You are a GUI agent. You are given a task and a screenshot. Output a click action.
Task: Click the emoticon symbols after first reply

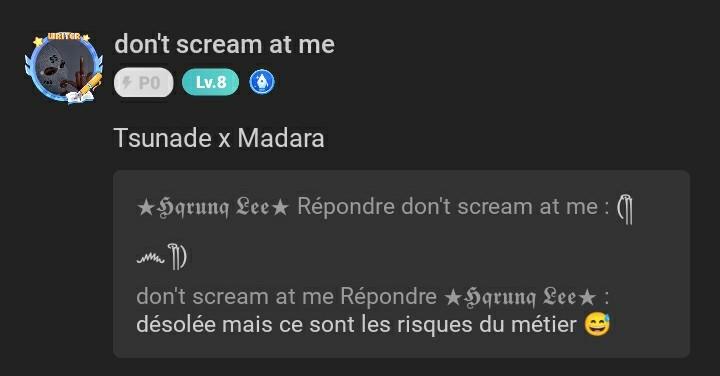[624, 209]
